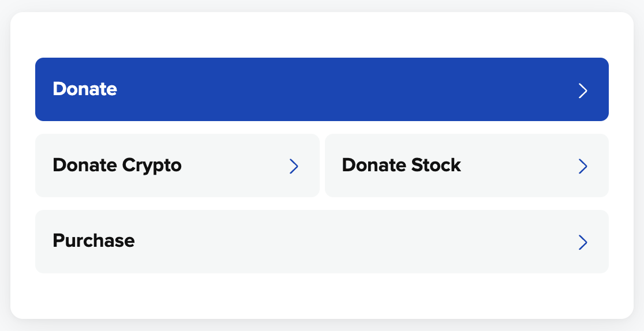Click the "Donate Stock" bold text

click(402, 165)
